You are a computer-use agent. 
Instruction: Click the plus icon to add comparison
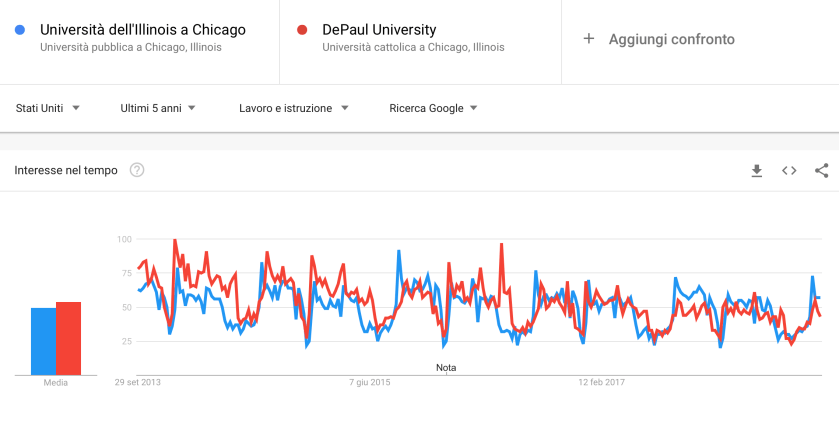click(589, 39)
